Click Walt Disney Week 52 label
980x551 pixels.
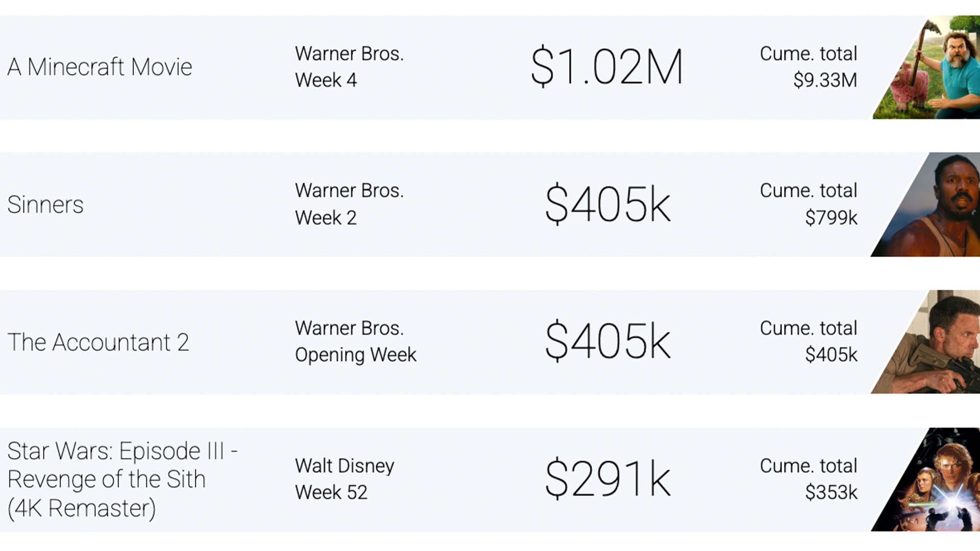[x=345, y=479]
